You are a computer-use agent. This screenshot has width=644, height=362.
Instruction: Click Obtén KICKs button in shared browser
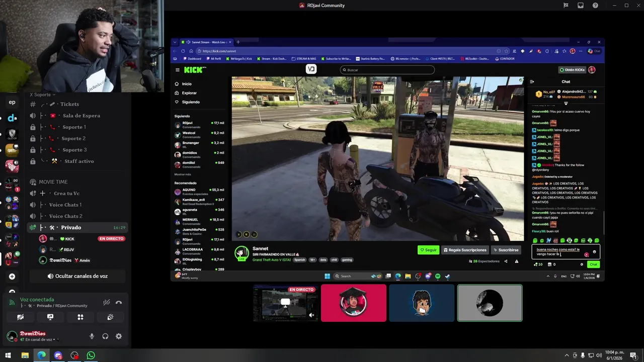click(x=572, y=70)
